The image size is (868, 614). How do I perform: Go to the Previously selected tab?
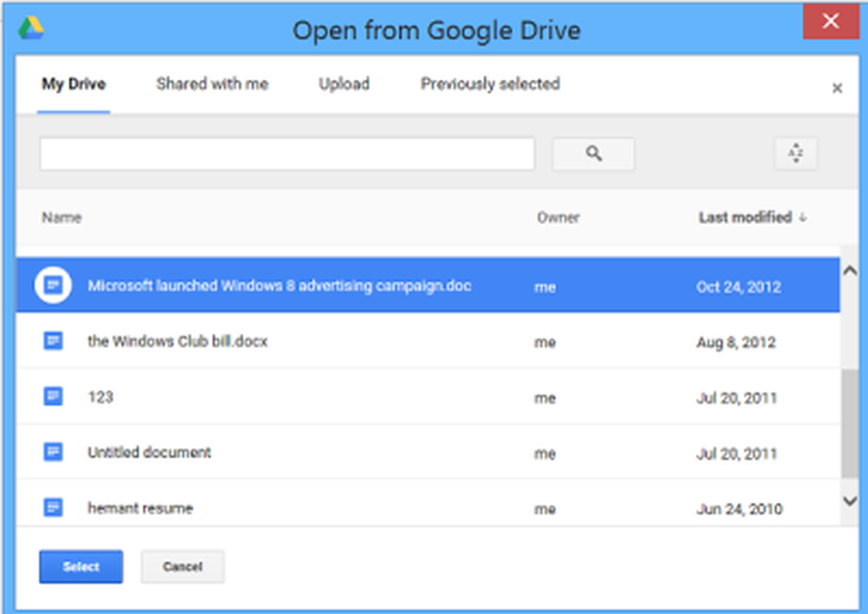tap(490, 84)
